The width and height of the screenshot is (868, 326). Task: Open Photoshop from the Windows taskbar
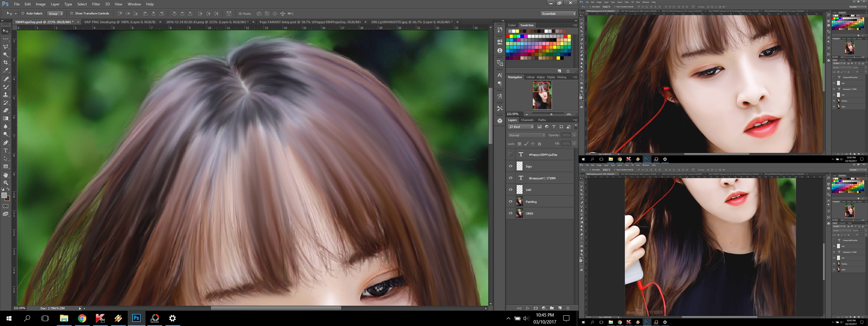pyautogui.click(x=136, y=318)
